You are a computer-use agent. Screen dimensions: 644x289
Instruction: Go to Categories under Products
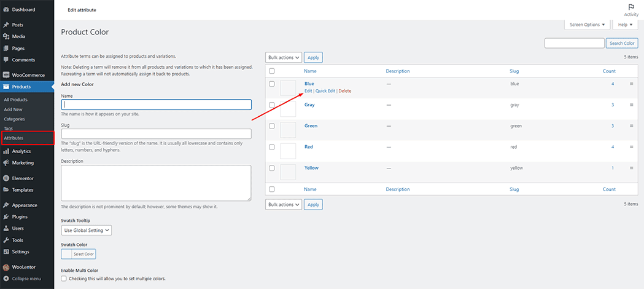[15, 119]
